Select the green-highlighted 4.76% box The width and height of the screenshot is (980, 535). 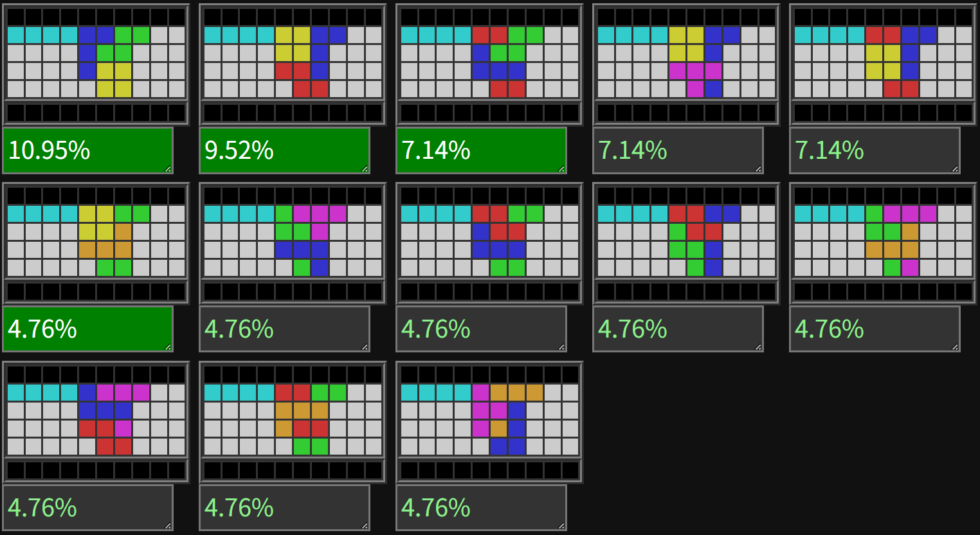(88, 329)
